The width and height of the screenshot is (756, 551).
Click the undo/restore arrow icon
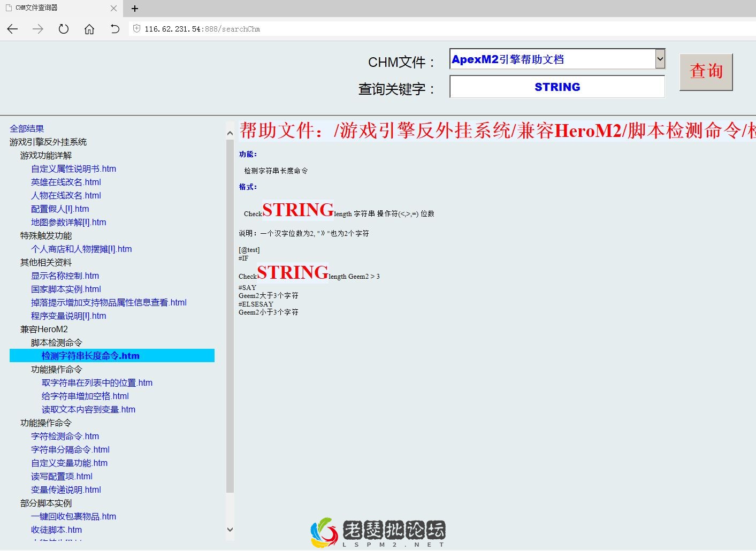click(x=115, y=29)
